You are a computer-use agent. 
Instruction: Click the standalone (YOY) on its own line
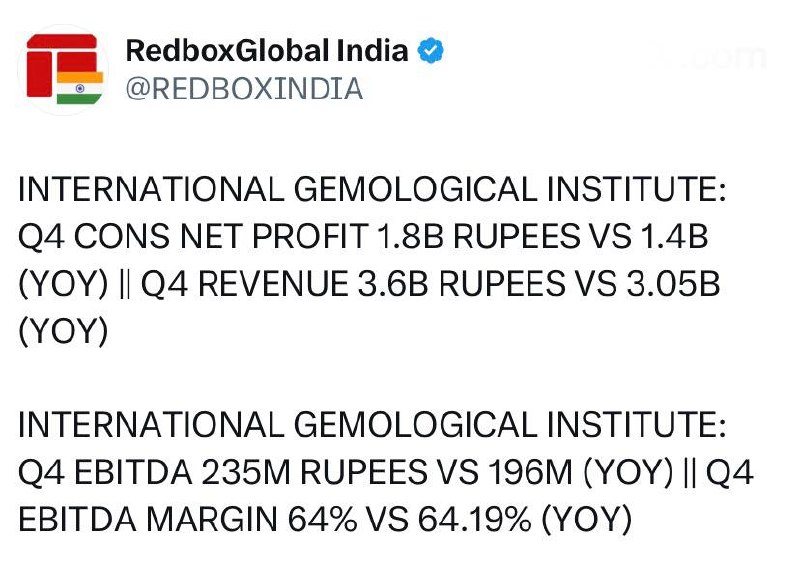(63, 331)
